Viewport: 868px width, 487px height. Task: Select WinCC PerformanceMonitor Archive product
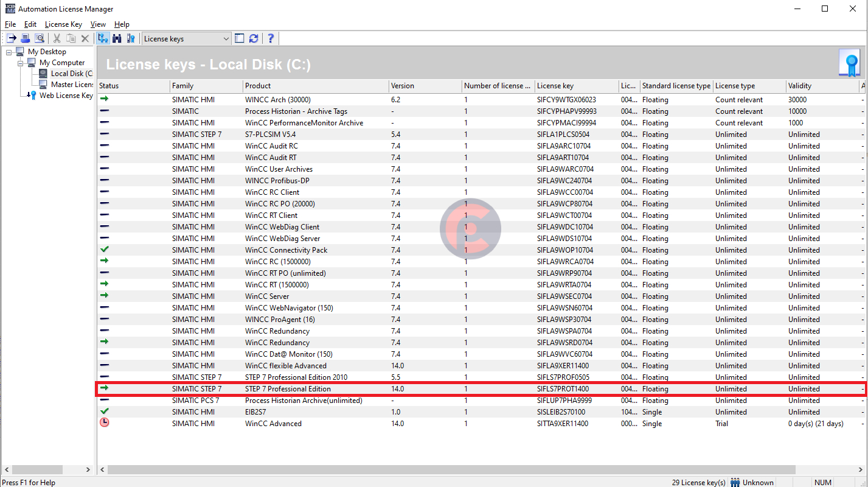pyautogui.click(x=304, y=123)
